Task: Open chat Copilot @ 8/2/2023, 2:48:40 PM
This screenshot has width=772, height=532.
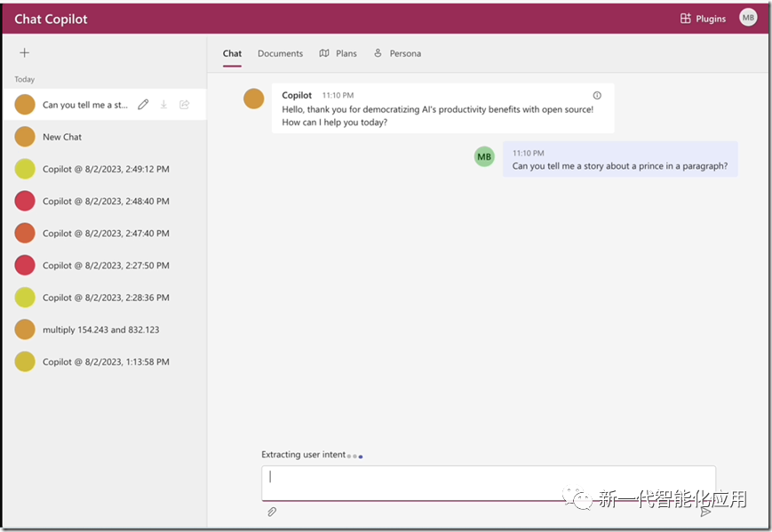Action: [x=104, y=201]
